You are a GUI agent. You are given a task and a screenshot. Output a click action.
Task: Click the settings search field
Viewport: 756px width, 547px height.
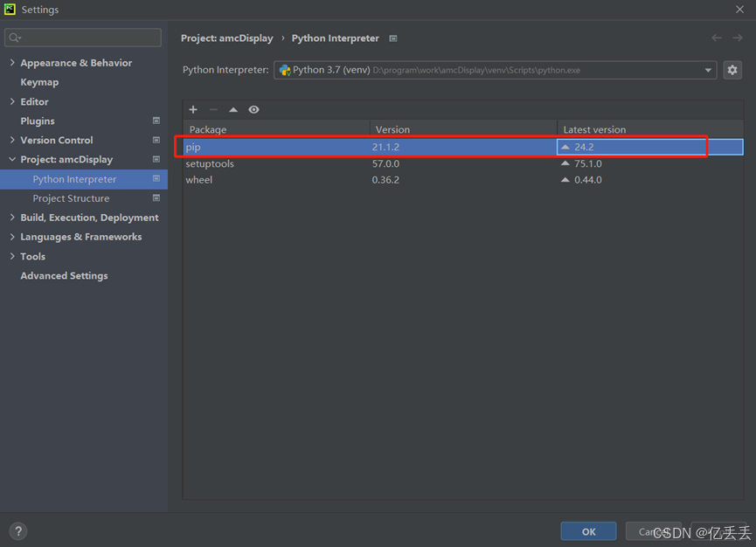pyautogui.click(x=83, y=38)
